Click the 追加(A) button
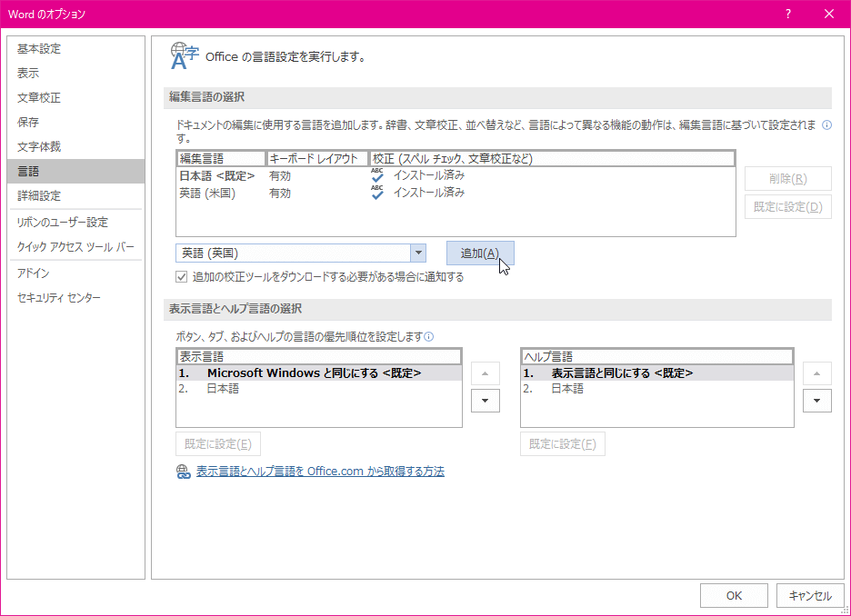The width and height of the screenshot is (851, 616). [x=480, y=253]
